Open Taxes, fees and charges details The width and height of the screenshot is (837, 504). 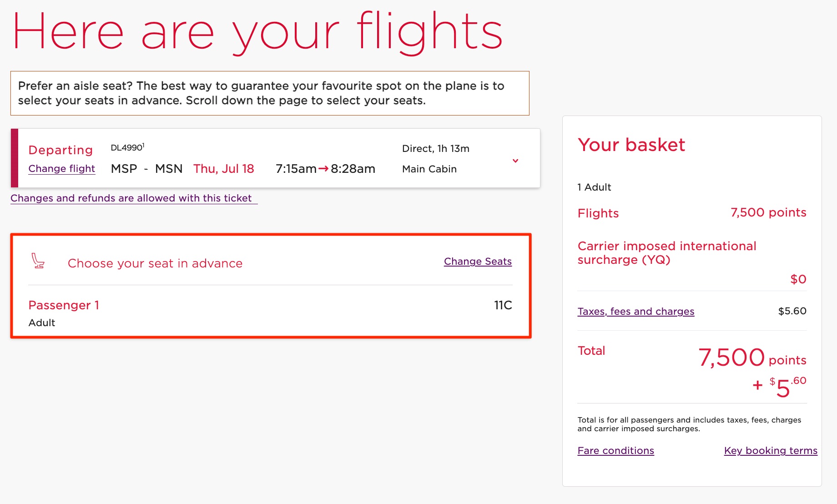[635, 311]
